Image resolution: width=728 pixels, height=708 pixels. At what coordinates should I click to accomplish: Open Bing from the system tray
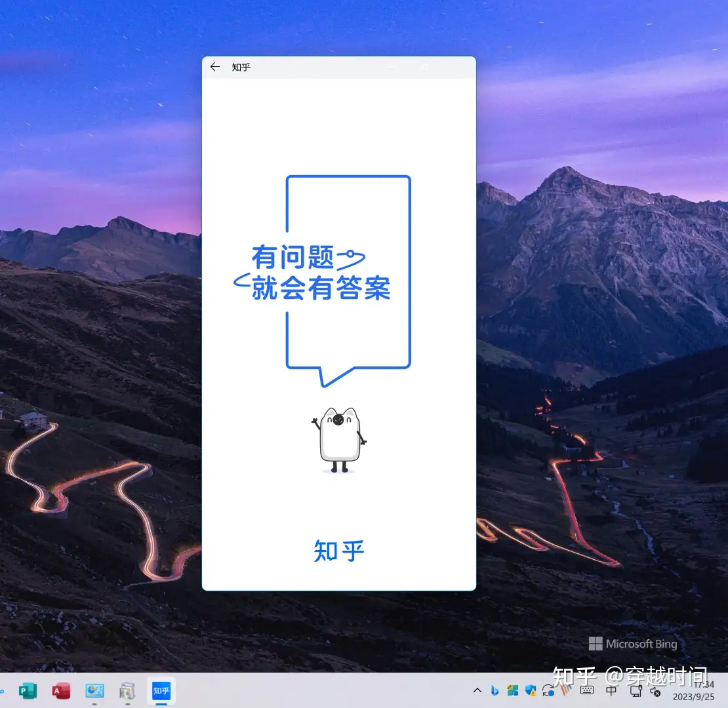[495, 691]
